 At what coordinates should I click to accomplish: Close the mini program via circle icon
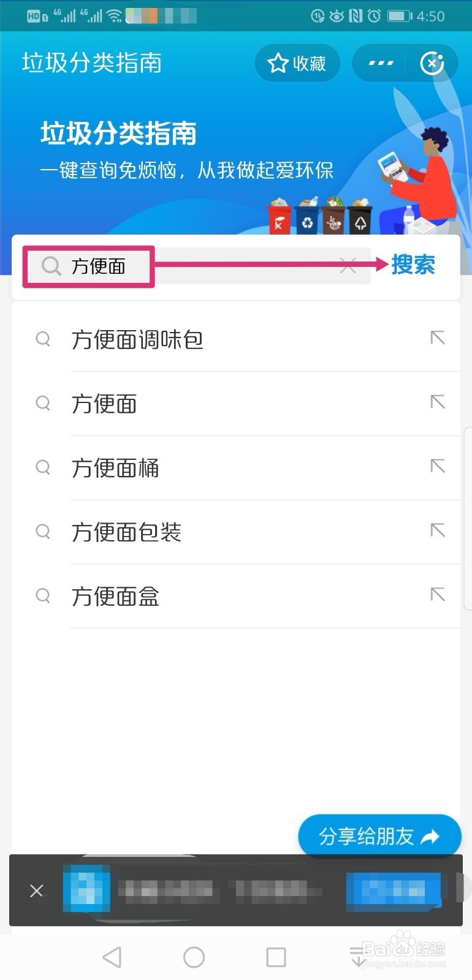pos(432,63)
